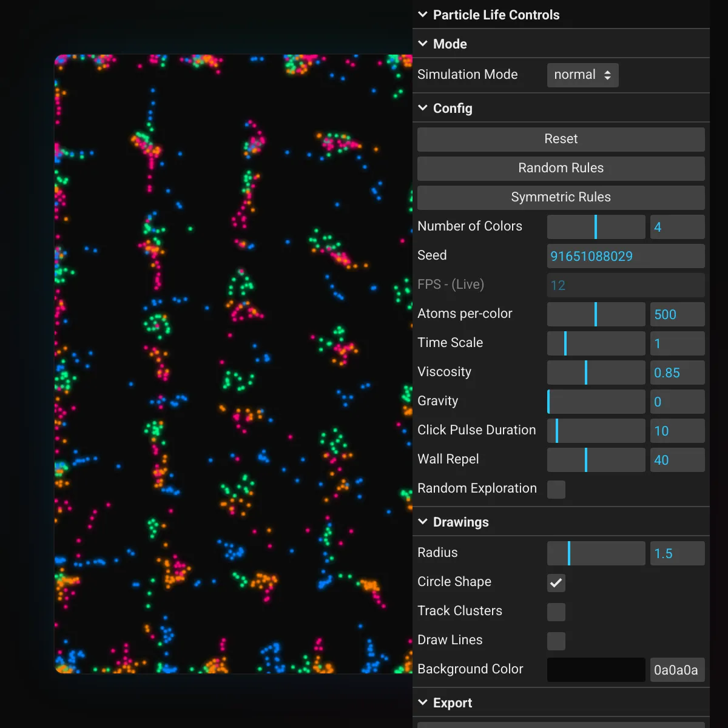Screen dimensions: 728x728
Task: Enable Random Exploration checkbox
Action: (556, 489)
